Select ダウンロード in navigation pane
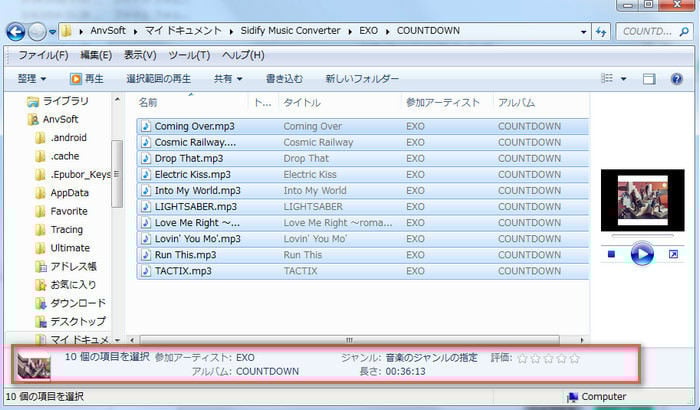Image resolution: width=700 pixels, height=410 pixels. 70,303
